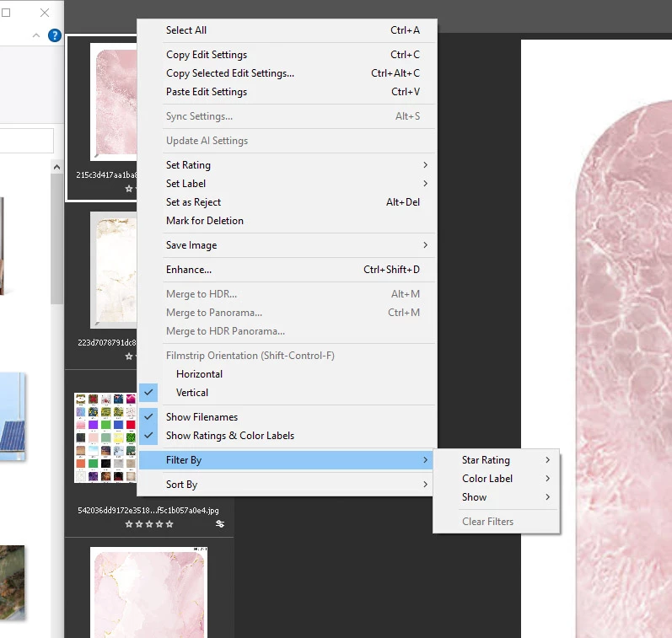The width and height of the screenshot is (672, 638).
Task: Open the Filter By submenu
Action: tap(288, 460)
